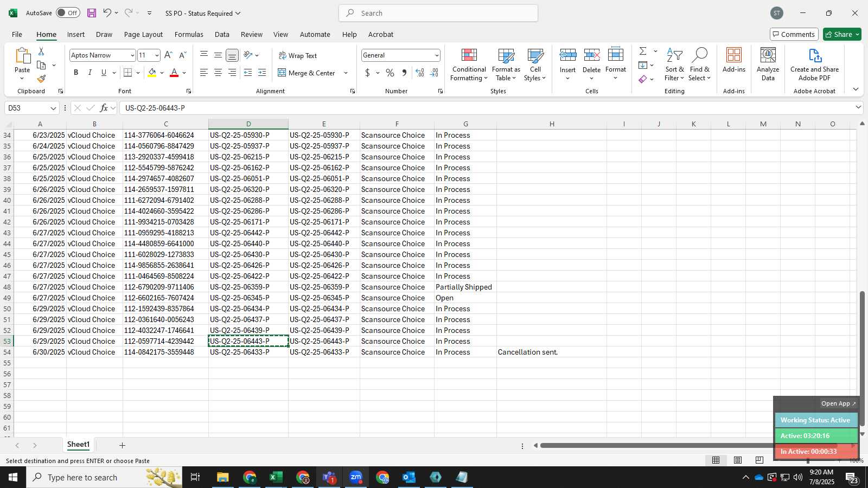This screenshot has width=868, height=488.
Task: Switch to Page Break Preview view icon
Action: [x=759, y=460]
